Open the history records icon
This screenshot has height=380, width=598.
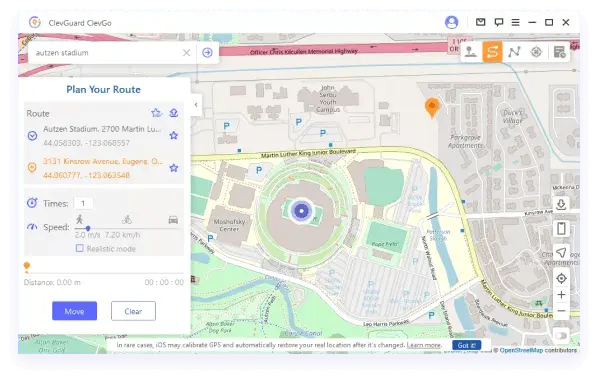coord(559,52)
